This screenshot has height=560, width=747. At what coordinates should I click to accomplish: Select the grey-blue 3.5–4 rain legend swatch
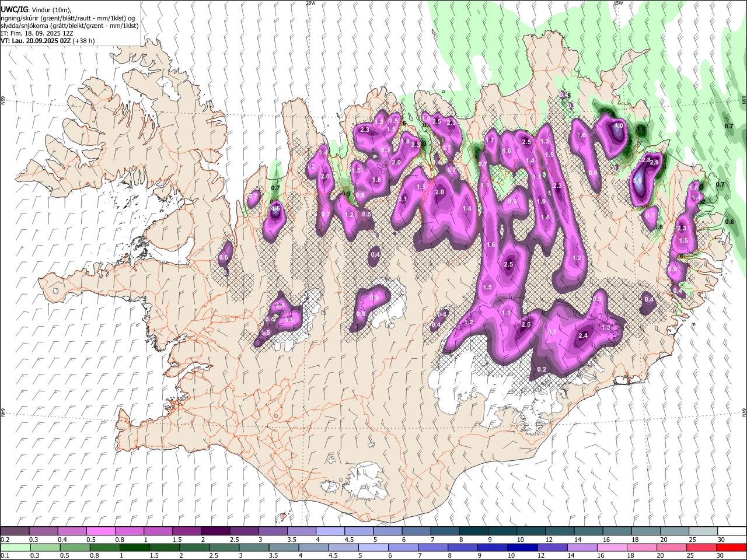point(284,547)
